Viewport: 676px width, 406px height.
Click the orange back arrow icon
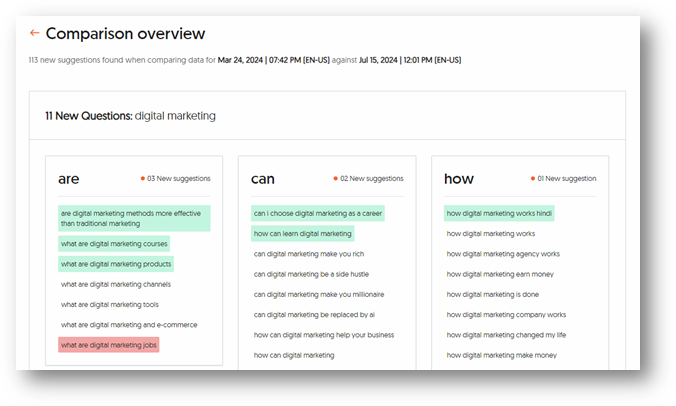34,33
